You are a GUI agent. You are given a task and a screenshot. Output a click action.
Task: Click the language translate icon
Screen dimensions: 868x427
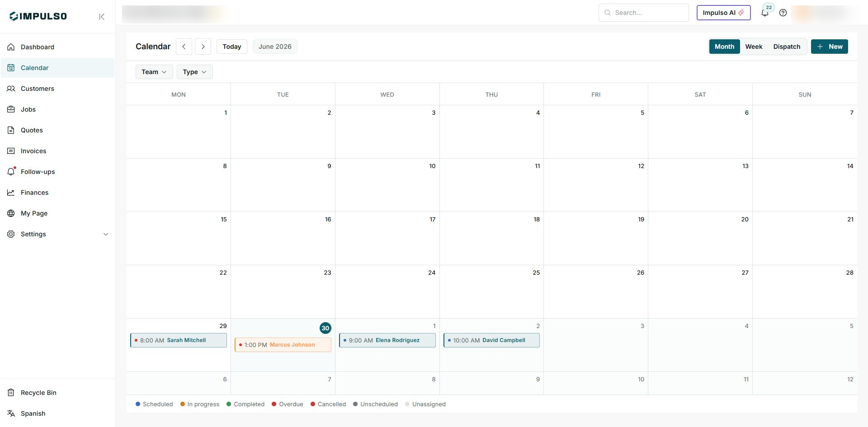11,413
